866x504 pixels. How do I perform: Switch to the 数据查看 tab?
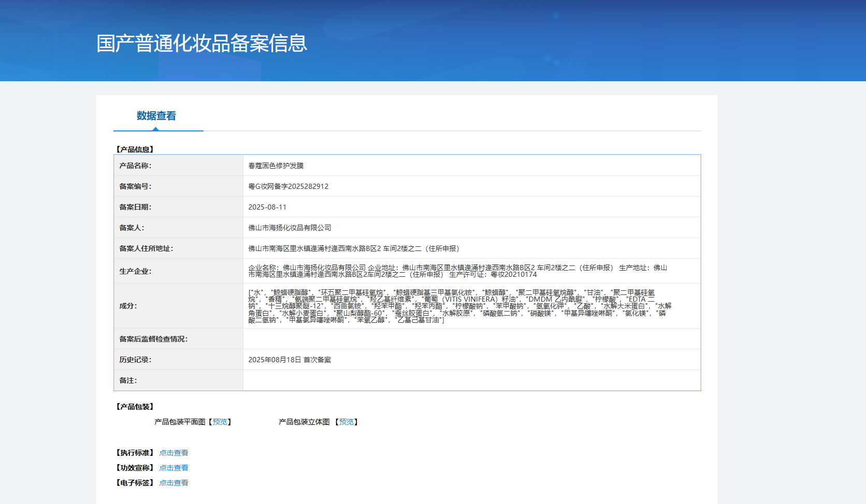156,116
